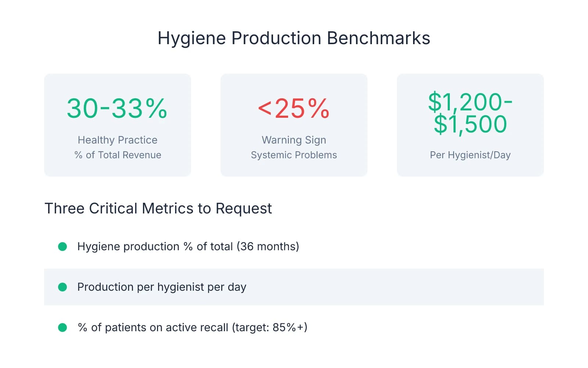Click the % of Total Revenue label
588x368 pixels.
[x=118, y=155]
